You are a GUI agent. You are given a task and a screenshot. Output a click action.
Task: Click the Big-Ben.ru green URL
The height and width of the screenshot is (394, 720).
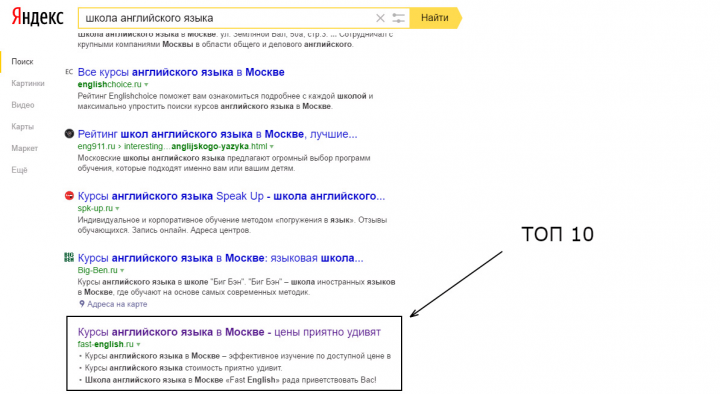(x=97, y=270)
